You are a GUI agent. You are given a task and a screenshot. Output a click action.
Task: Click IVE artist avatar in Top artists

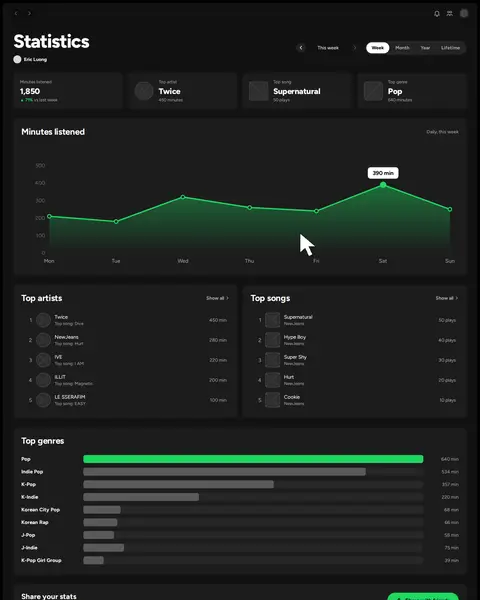(43, 360)
